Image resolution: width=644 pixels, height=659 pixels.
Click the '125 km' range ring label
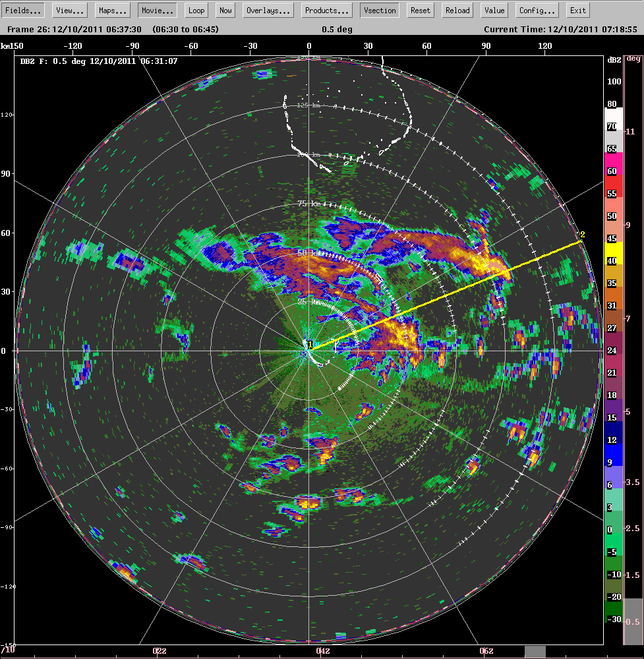point(308,105)
